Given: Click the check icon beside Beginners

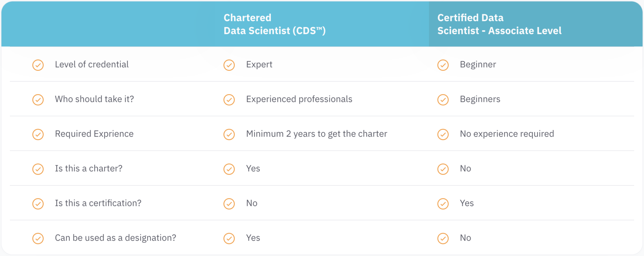Looking at the screenshot, I should click(443, 100).
